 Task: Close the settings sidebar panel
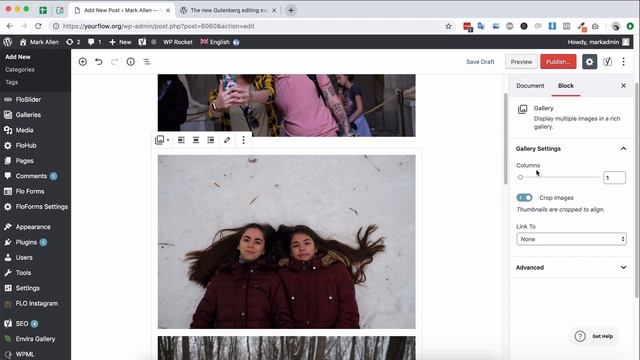623,85
